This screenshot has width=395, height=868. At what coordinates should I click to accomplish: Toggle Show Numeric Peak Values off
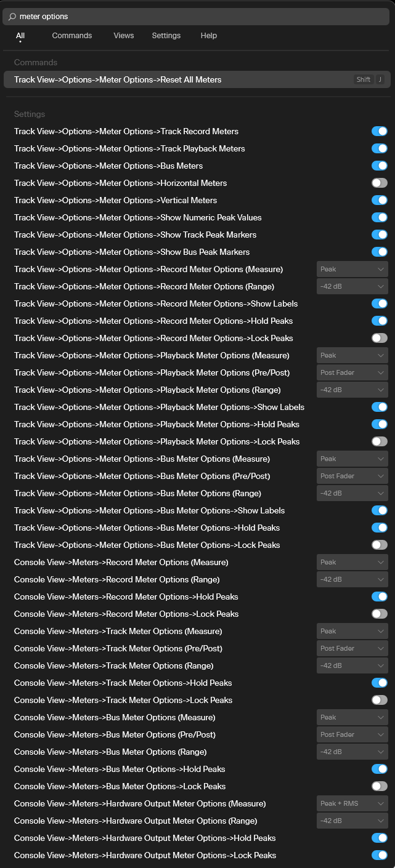click(379, 217)
